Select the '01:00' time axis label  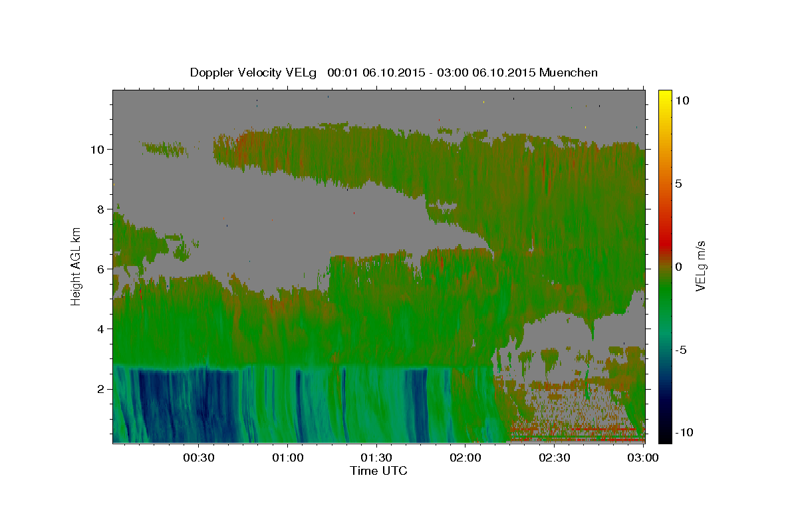287,458
